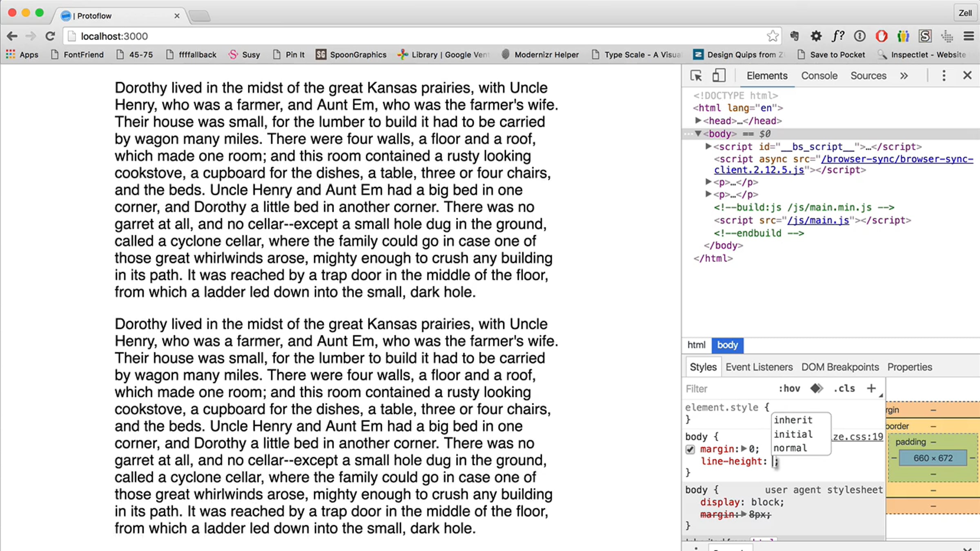Open FontFriend bookmarklet
Image resolution: width=980 pixels, height=551 pixels.
tap(77, 55)
